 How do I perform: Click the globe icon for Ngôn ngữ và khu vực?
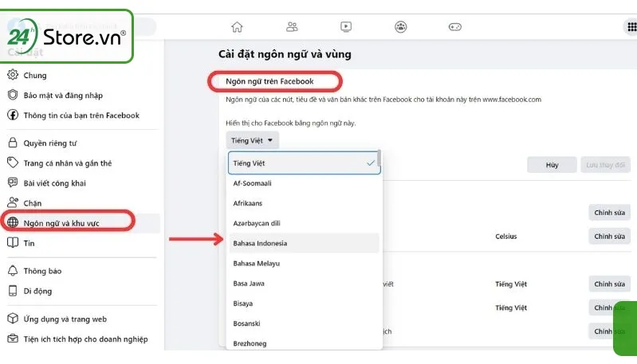13,222
